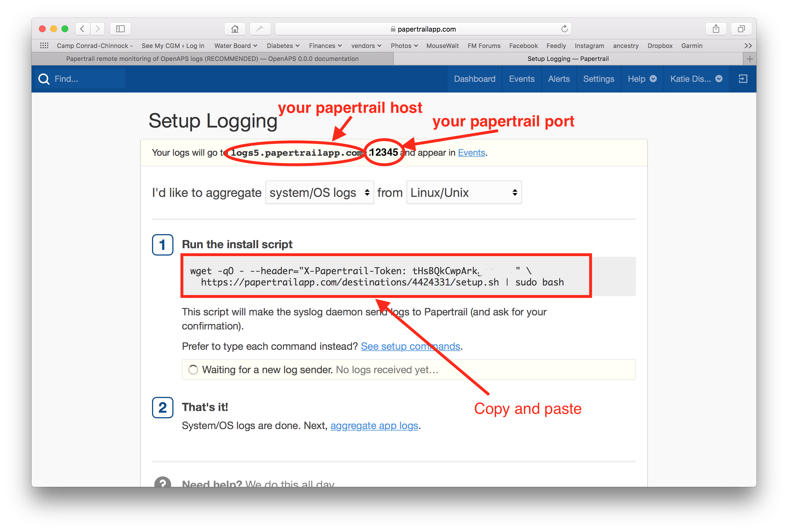
Task: Open the ancestry bookmark
Action: (626, 45)
